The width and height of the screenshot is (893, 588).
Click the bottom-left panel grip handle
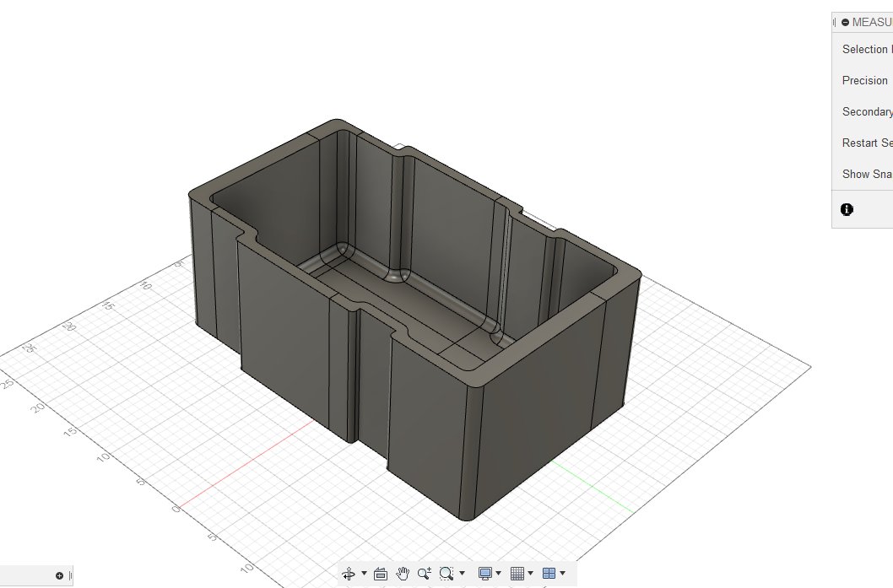(x=70, y=575)
